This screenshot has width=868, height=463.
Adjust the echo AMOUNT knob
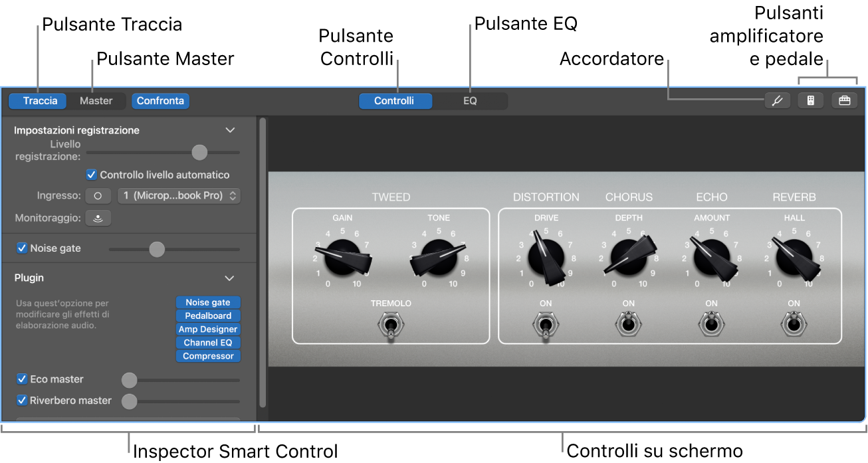tap(712, 257)
